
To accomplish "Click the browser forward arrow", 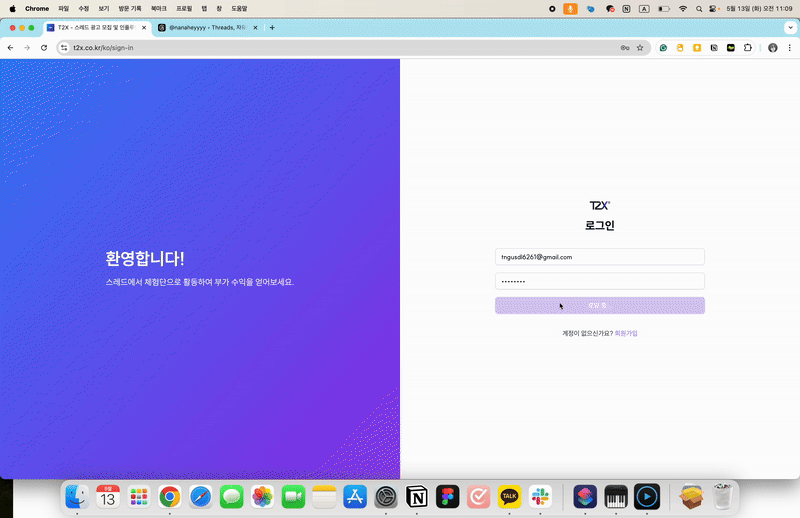I will point(27,47).
